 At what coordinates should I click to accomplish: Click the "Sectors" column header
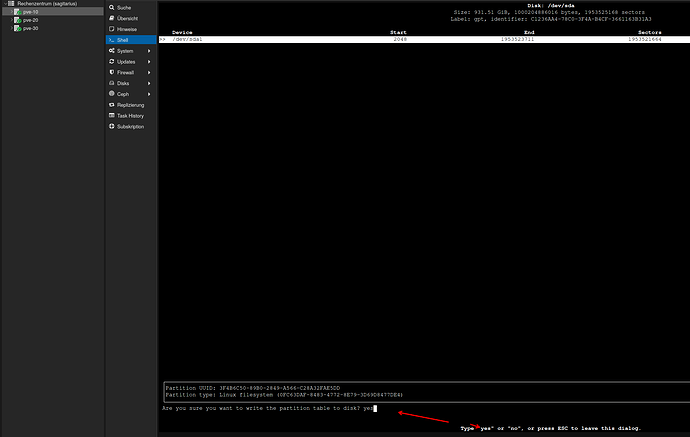pyautogui.click(x=650, y=33)
